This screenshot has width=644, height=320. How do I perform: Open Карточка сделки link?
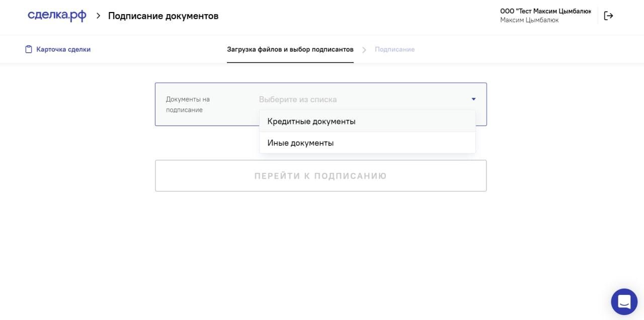tap(62, 49)
